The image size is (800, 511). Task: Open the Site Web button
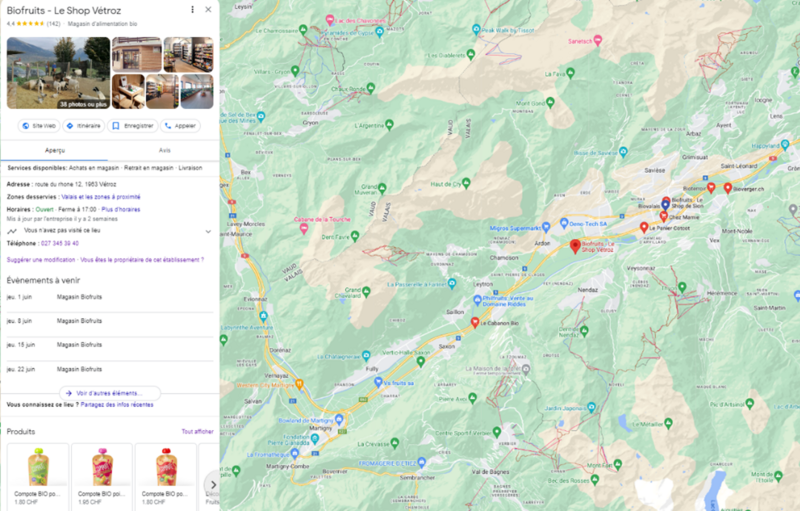click(39, 126)
